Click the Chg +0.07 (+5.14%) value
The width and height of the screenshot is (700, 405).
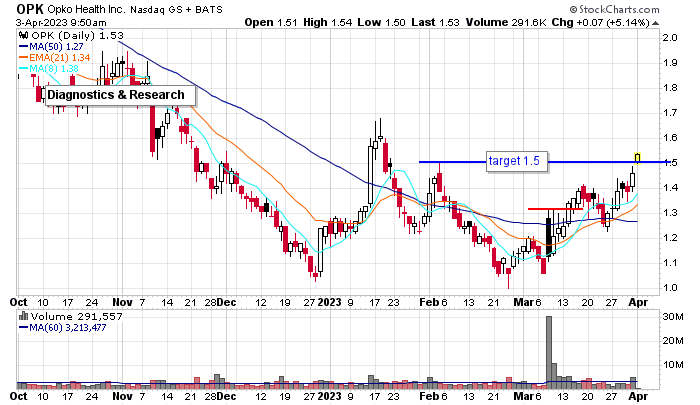click(600, 22)
